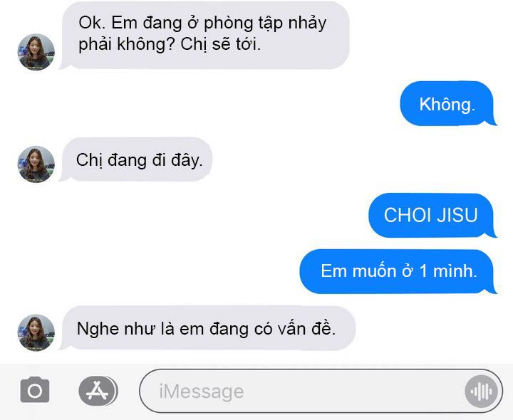Tap avatar next to "Chị đang đi đây."
The height and width of the screenshot is (420, 513).
tap(36, 164)
